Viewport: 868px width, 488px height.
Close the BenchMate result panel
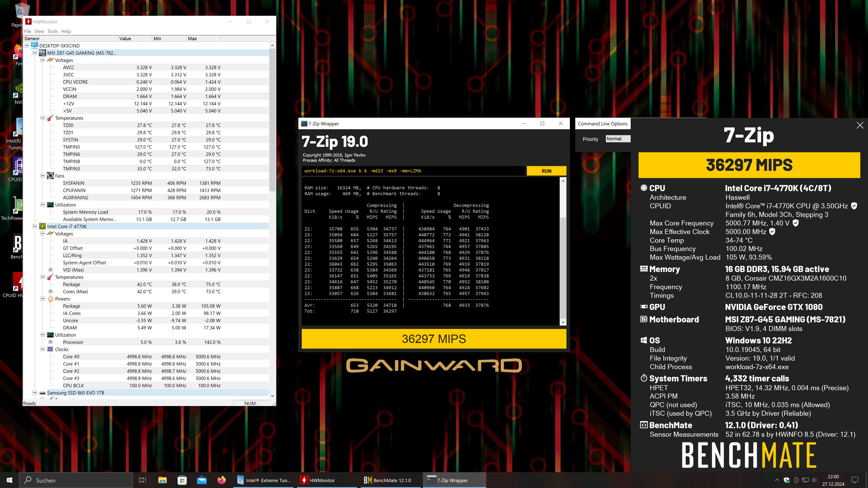(860, 125)
